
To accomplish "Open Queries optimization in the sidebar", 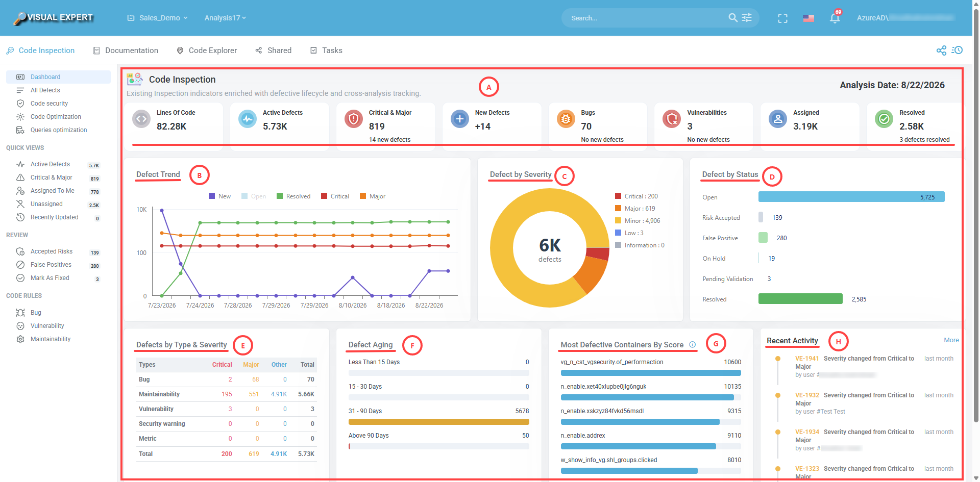I will (x=58, y=130).
